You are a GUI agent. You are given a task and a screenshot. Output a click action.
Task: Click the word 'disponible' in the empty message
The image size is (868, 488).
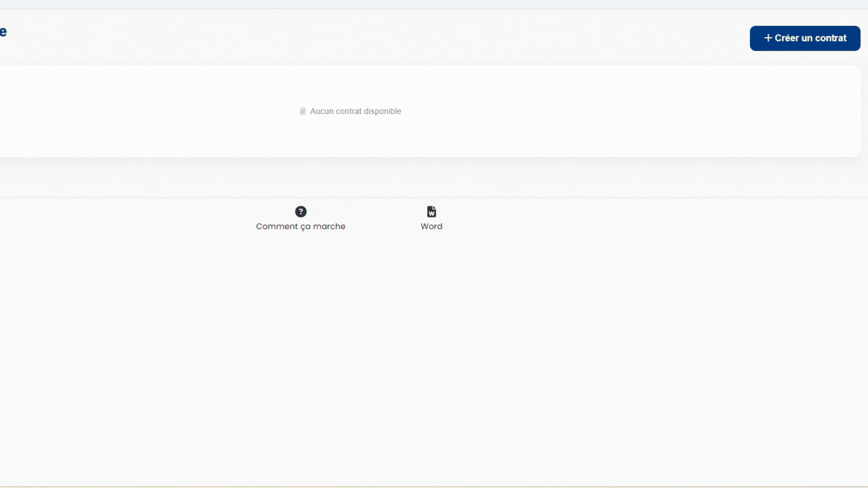(x=382, y=111)
